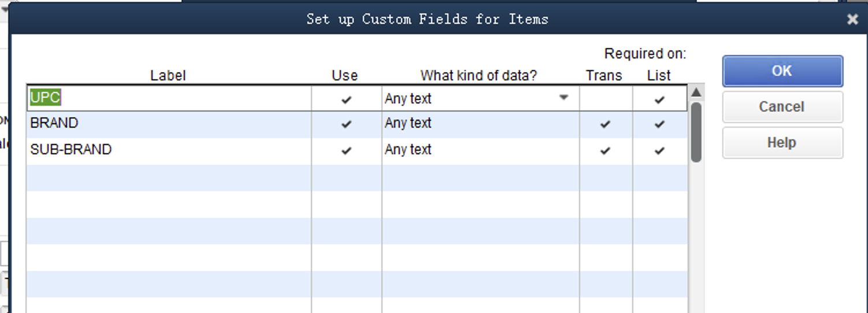Uncheck List requirement for SUB-BRAND

pos(659,151)
